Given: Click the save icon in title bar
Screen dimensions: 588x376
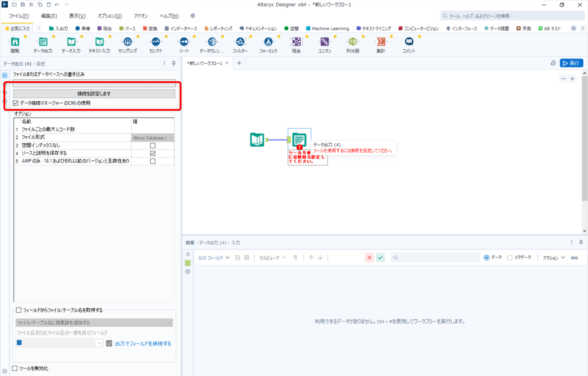Looking at the screenshot, I should (x=23, y=4).
